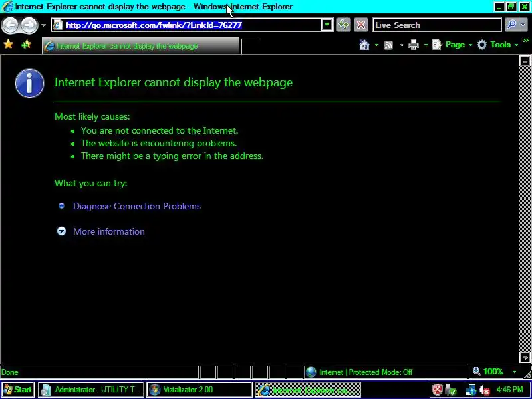The image size is (532, 399).
Task: Click the Print icon
Action: [x=414, y=45]
